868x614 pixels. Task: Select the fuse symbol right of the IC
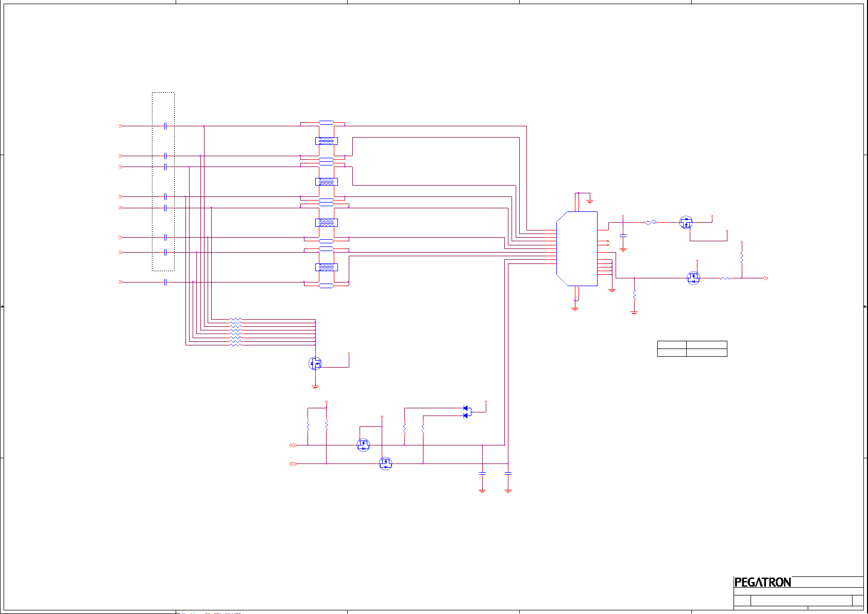tap(651, 222)
